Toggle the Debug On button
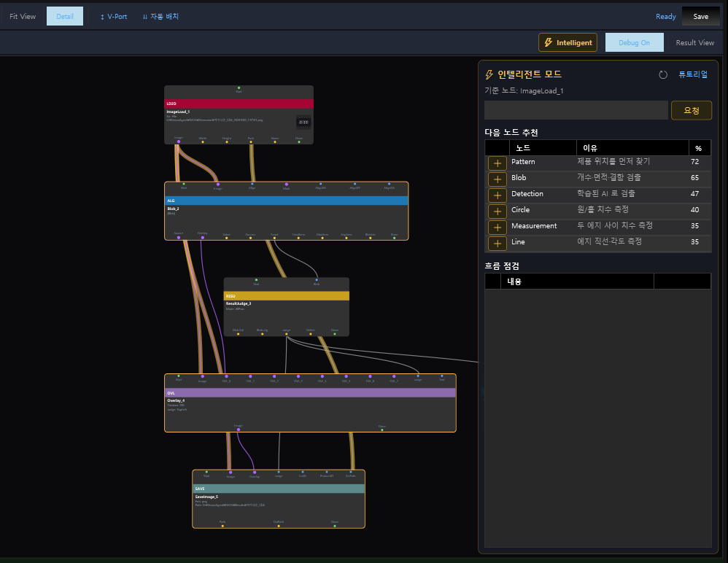 tap(634, 42)
